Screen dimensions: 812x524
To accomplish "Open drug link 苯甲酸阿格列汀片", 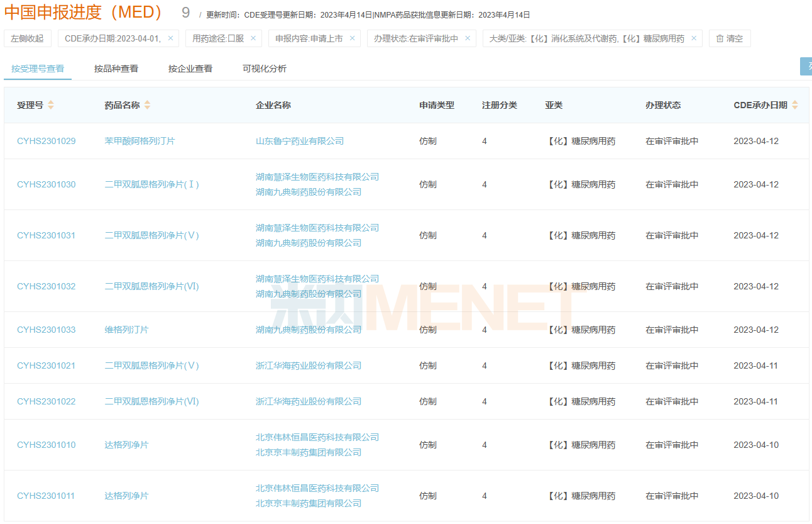I will point(140,141).
